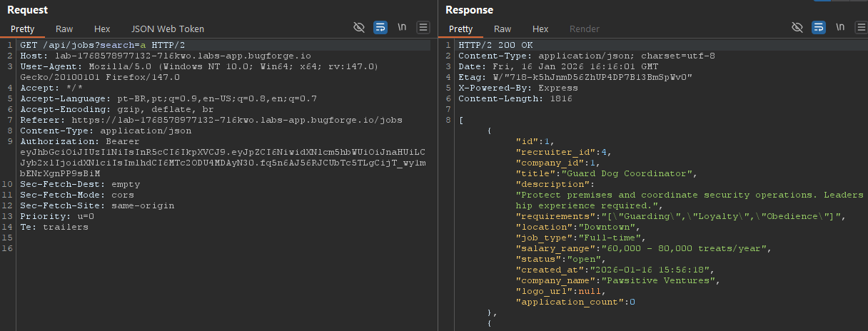The image size is (868, 331).
Task: Open the Response Render tab
Action: click(x=585, y=29)
